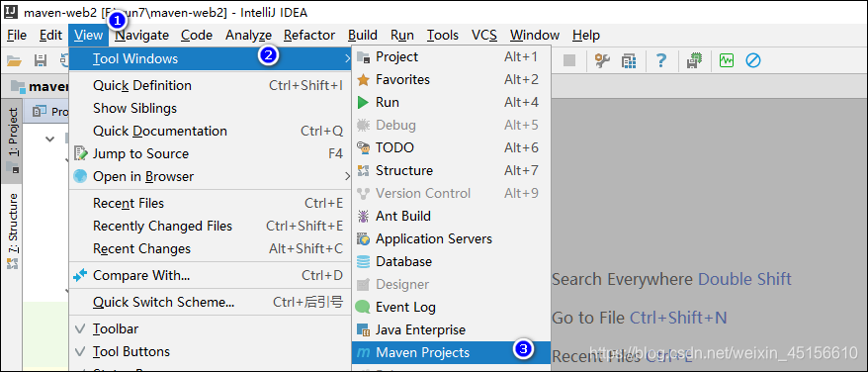Open the File menu
This screenshot has height=372, width=868.
coord(17,36)
